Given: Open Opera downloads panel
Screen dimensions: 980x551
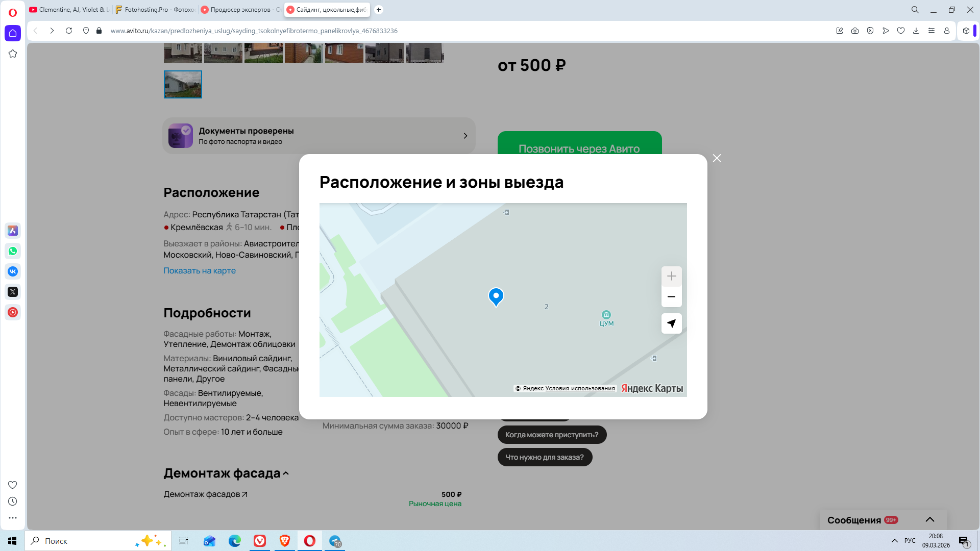Looking at the screenshot, I should pos(916,31).
